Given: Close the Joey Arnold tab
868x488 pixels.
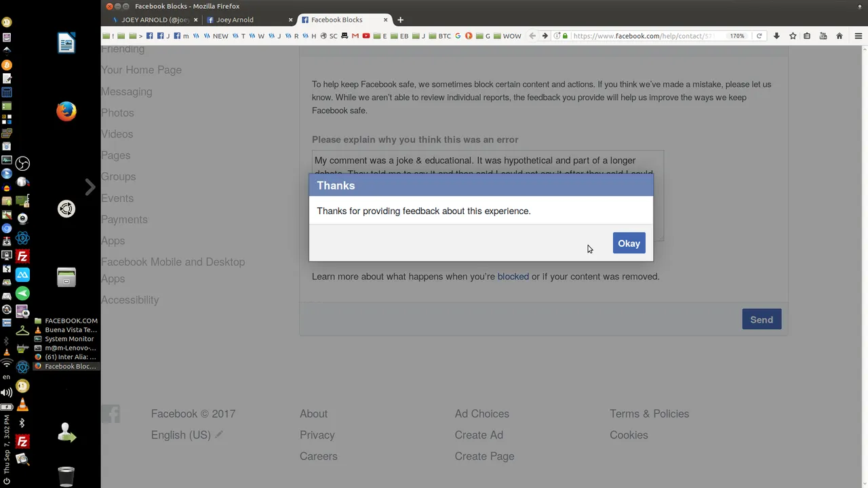Looking at the screenshot, I should click(x=291, y=20).
